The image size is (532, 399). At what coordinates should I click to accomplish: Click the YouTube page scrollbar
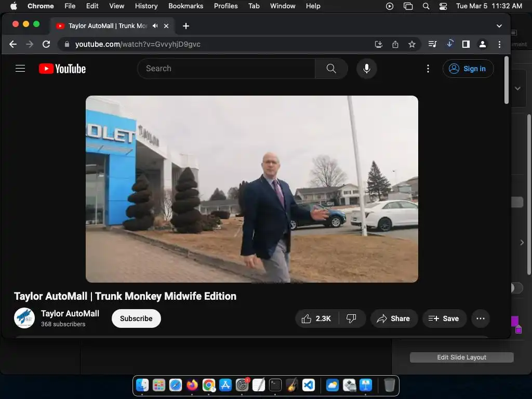point(506,81)
